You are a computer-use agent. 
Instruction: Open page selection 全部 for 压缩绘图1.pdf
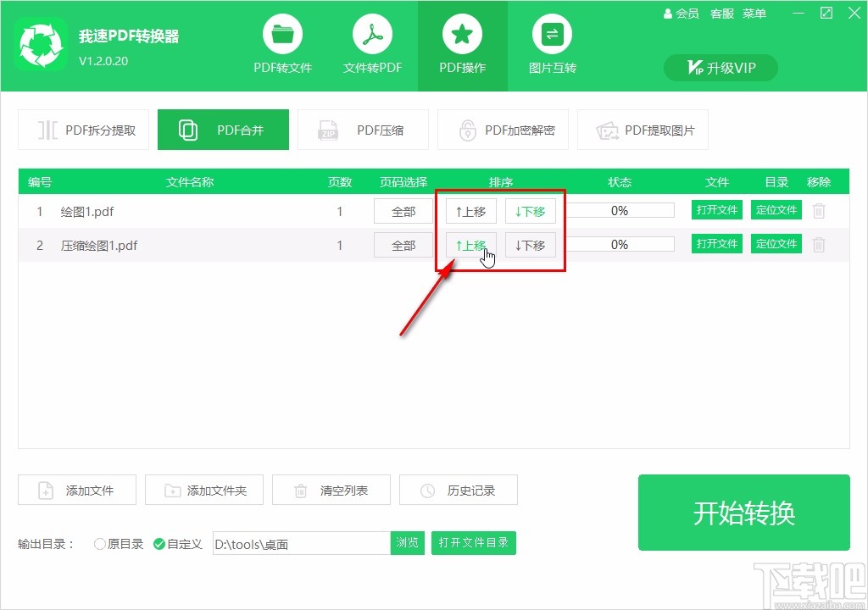pyautogui.click(x=402, y=244)
